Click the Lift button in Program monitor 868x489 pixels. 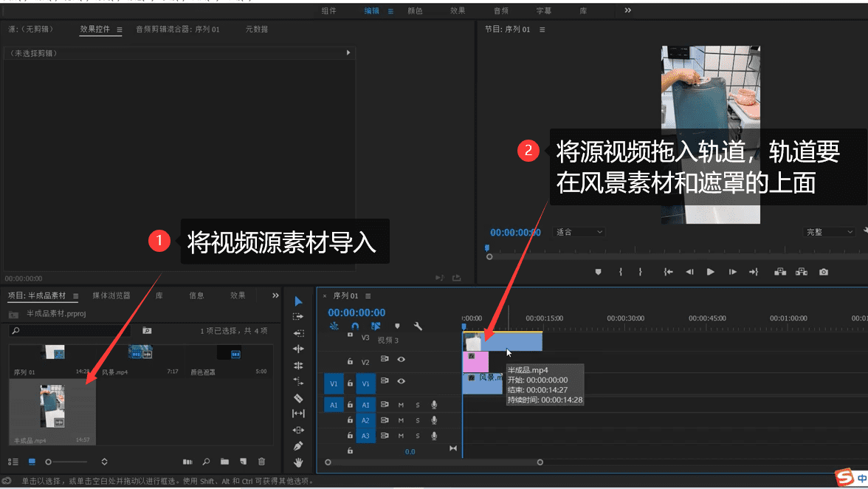[x=780, y=272]
